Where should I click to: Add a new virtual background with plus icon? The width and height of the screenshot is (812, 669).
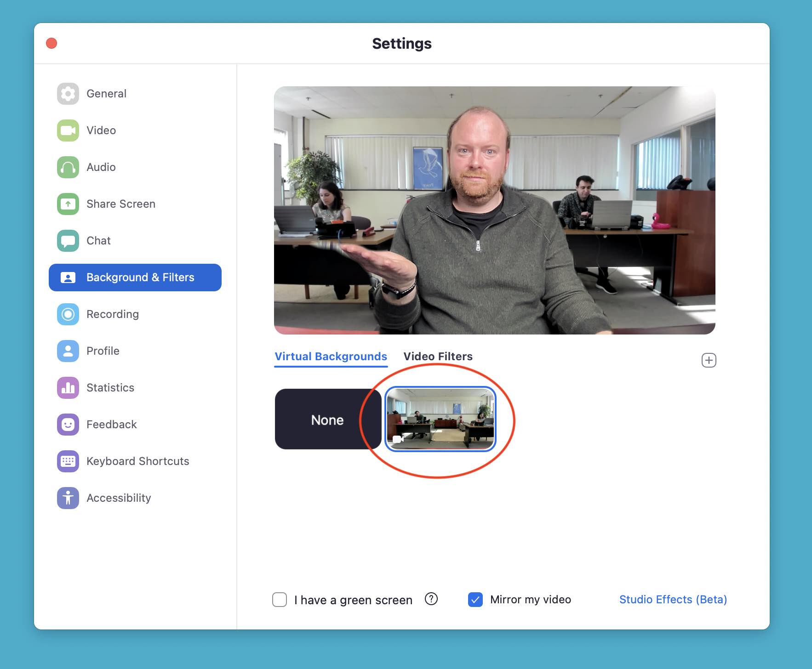709,360
